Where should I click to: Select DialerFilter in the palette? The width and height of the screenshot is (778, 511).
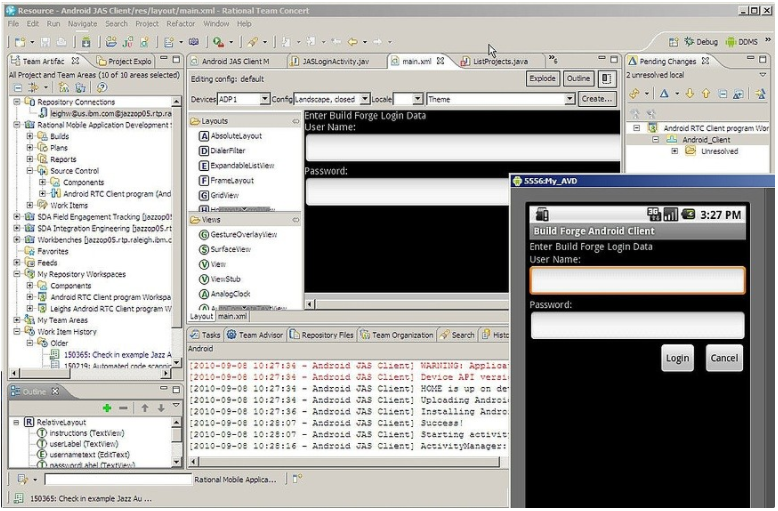[222, 151]
